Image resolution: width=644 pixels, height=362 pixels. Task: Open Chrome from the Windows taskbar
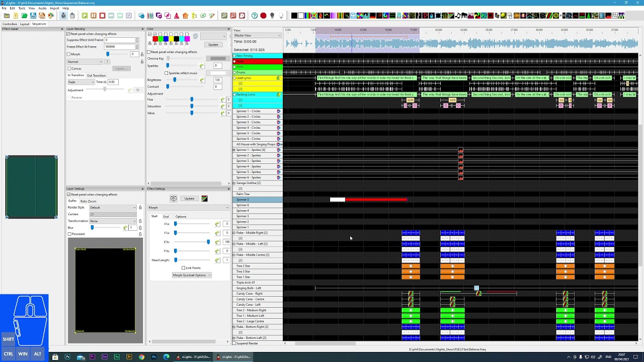pos(141,357)
